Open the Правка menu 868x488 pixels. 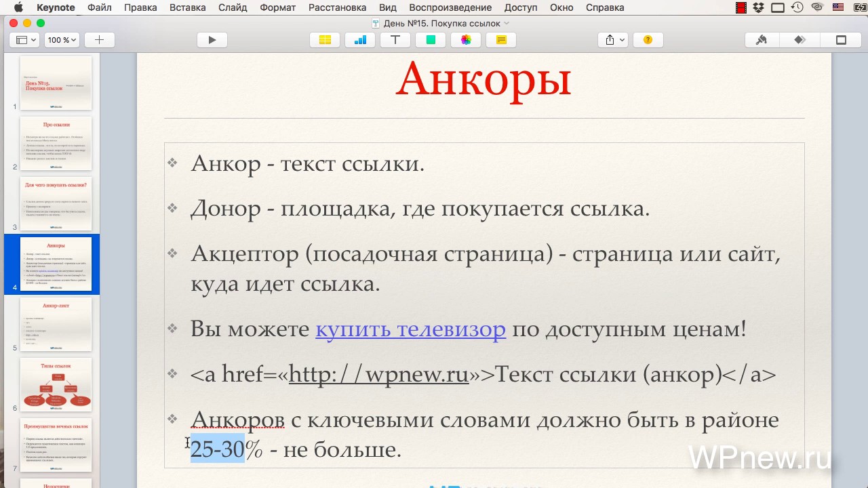coord(140,7)
